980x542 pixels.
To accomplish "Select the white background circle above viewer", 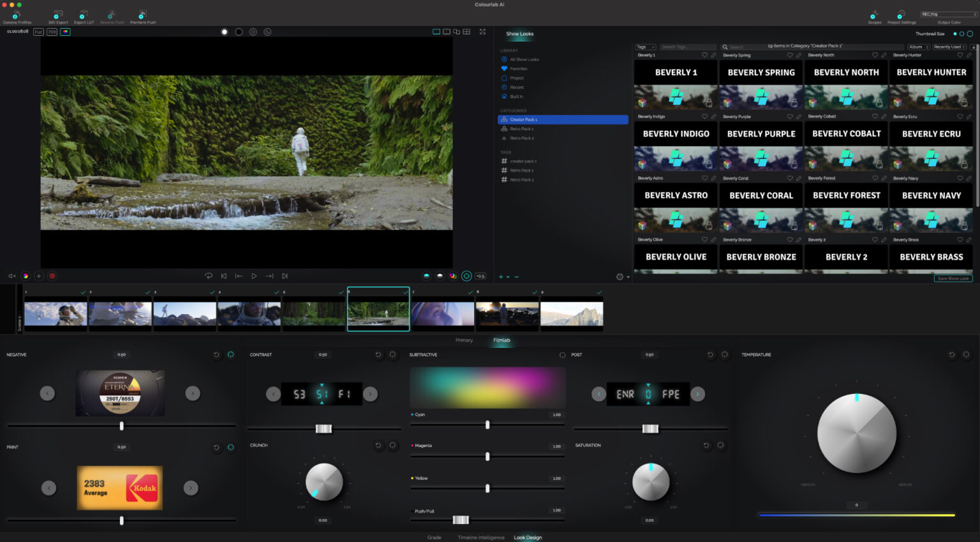I will (x=225, y=32).
